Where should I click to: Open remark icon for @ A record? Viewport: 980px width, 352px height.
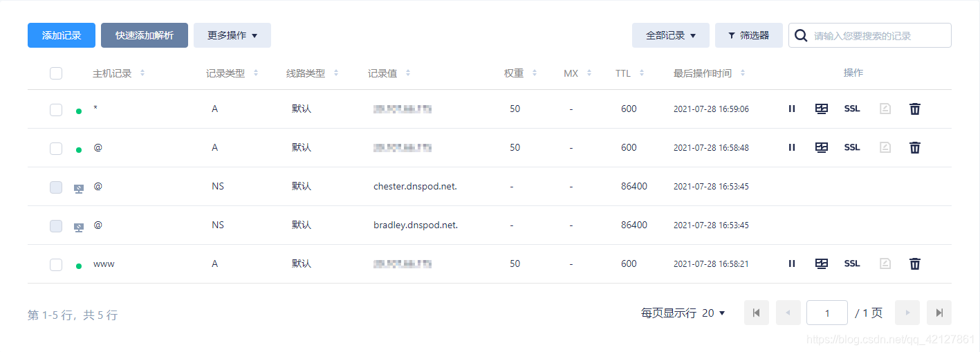coord(822,147)
